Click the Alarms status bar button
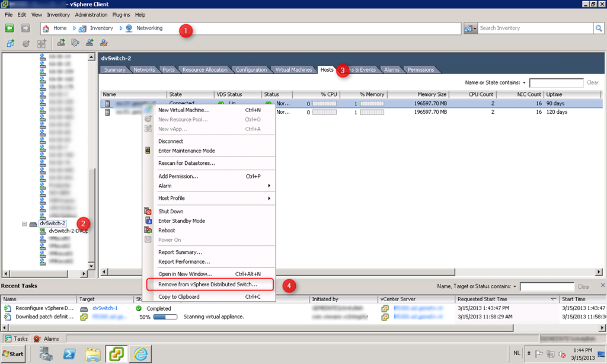The height and width of the screenshot is (364, 607). click(x=47, y=339)
